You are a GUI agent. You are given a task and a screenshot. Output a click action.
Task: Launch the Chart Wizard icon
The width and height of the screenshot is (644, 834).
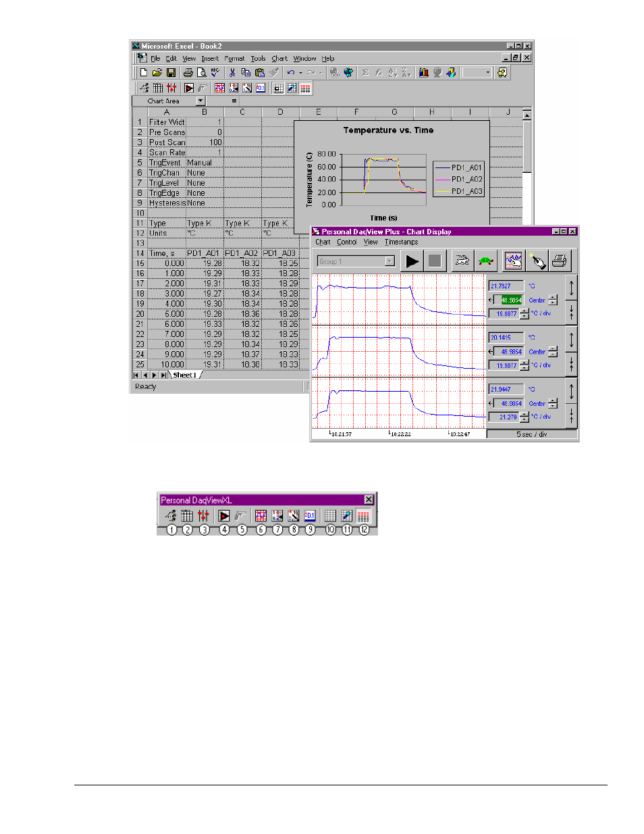pyautogui.click(x=424, y=72)
